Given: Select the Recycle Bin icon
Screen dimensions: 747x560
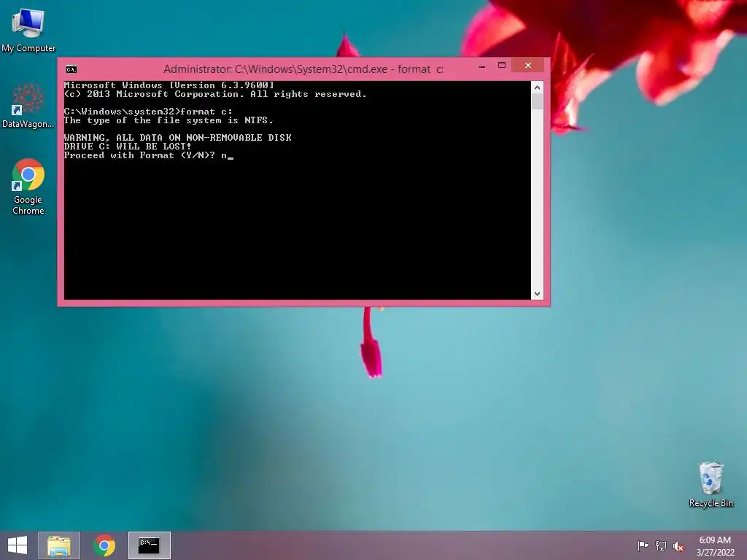Looking at the screenshot, I should [x=711, y=484].
